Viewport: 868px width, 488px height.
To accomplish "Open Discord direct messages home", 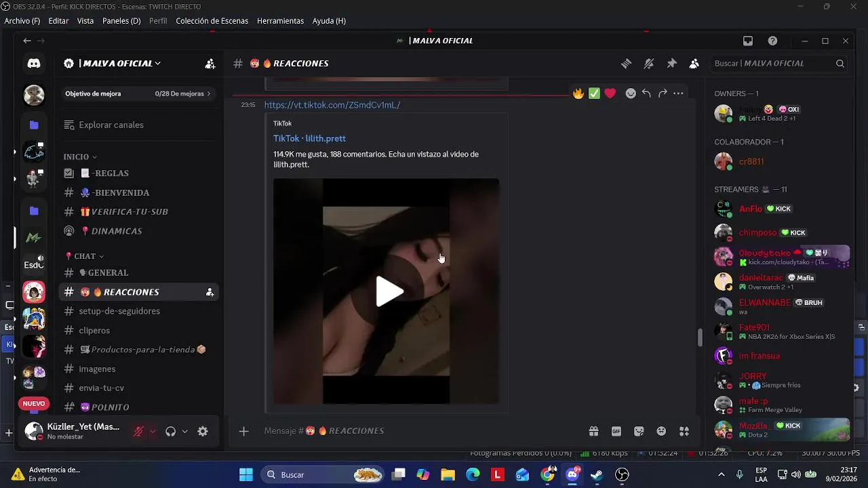I will [x=34, y=64].
